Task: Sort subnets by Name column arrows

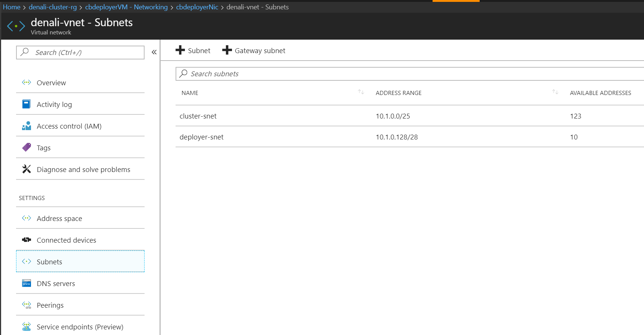Action: (x=361, y=92)
